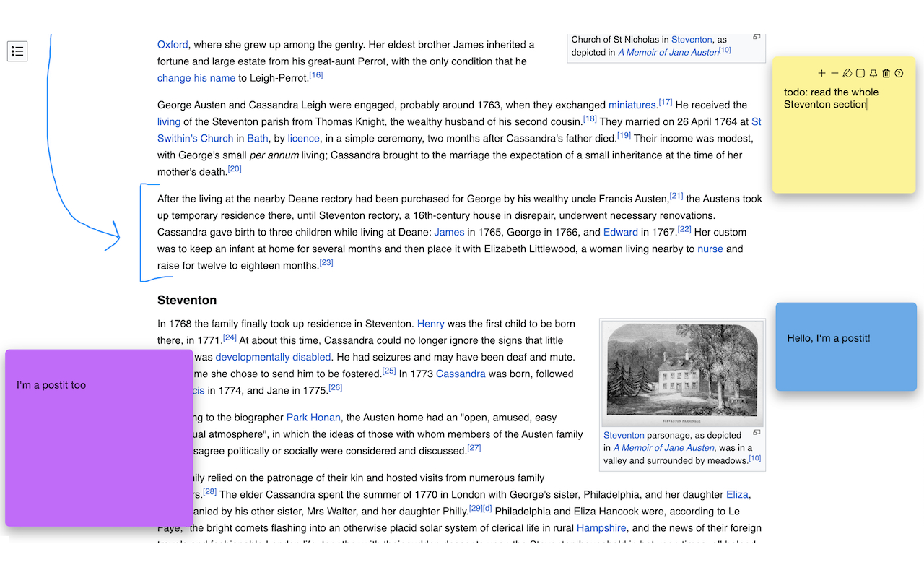Jump to footnote [16]
The image size is (924, 578).
click(x=316, y=75)
